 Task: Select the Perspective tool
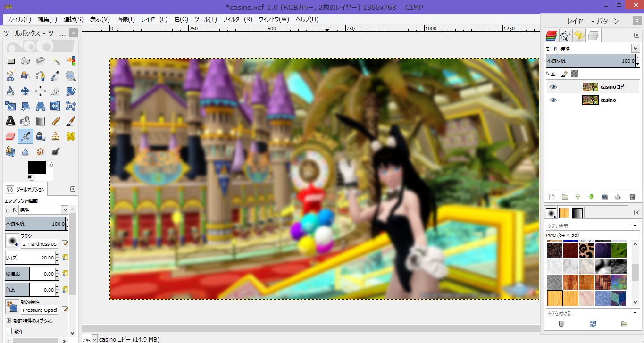tap(41, 106)
